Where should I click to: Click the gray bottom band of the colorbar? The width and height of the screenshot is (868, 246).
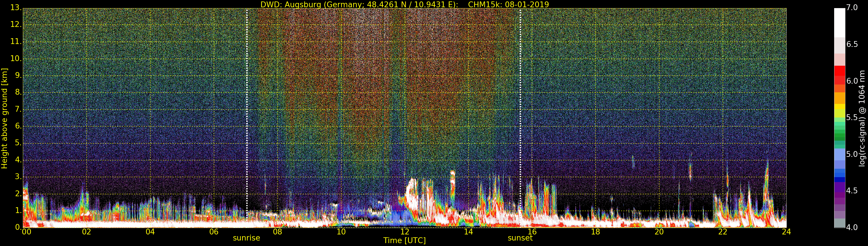pyautogui.click(x=839, y=223)
